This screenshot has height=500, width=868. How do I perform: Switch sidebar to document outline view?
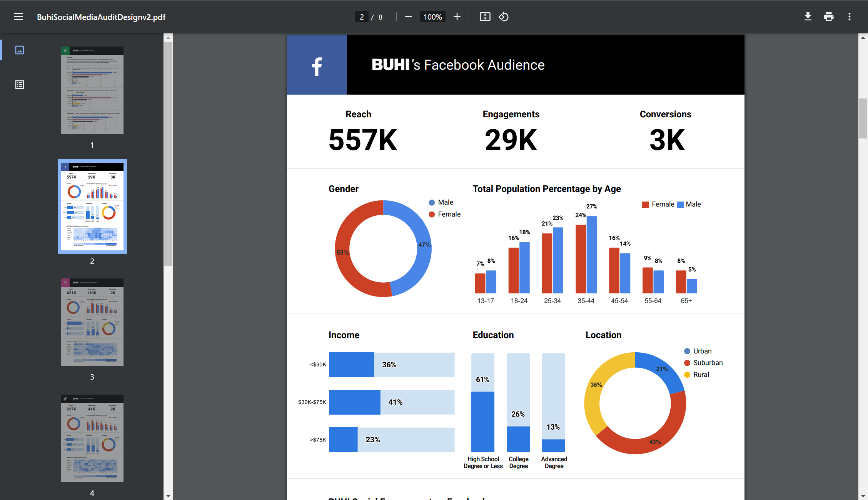point(20,85)
